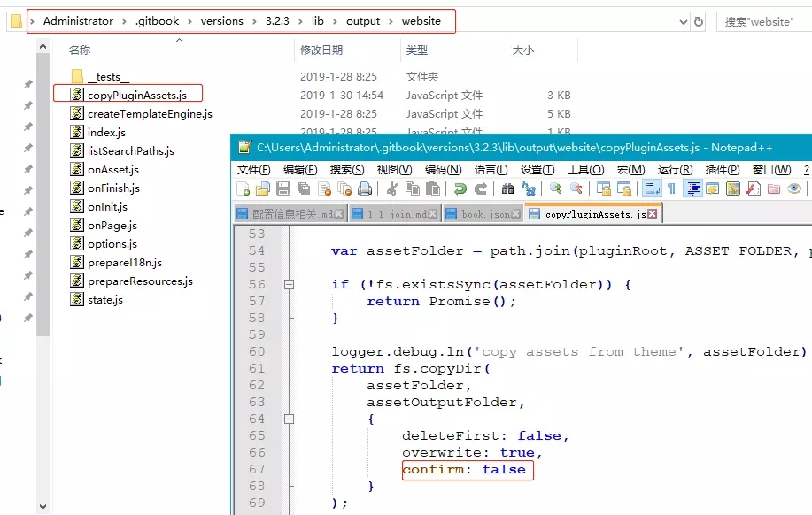
Task: Open the 文件(F) menu
Action: pyautogui.click(x=254, y=170)
